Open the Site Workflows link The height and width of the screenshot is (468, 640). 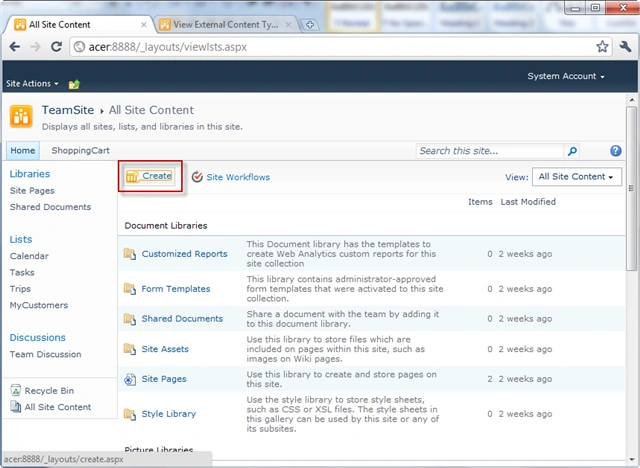(238, 177)
